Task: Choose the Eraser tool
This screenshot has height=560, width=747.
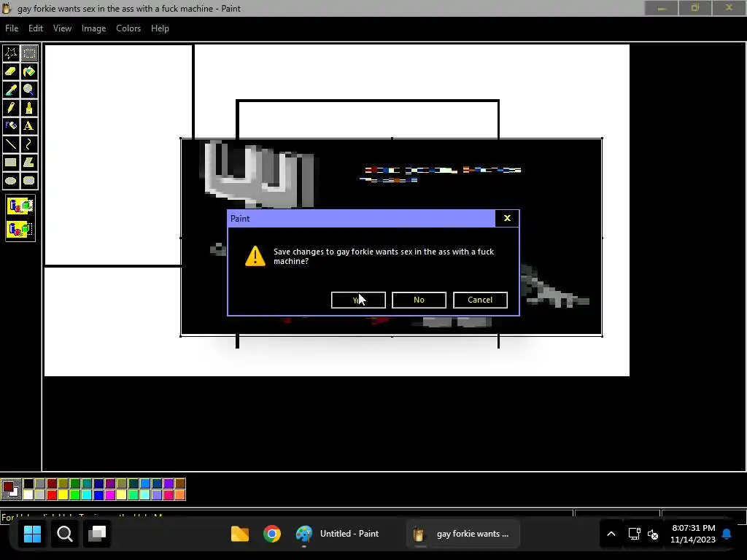Action: tap(11, 71)
